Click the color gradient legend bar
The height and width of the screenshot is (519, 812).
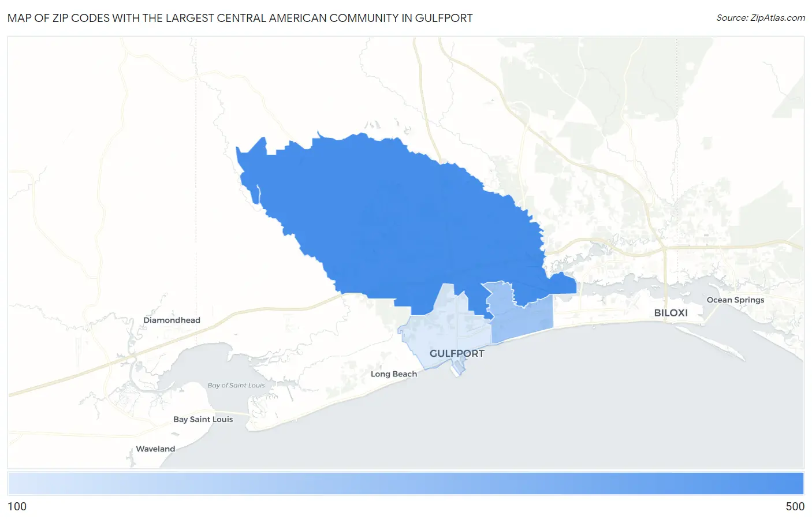pos(405,484)
